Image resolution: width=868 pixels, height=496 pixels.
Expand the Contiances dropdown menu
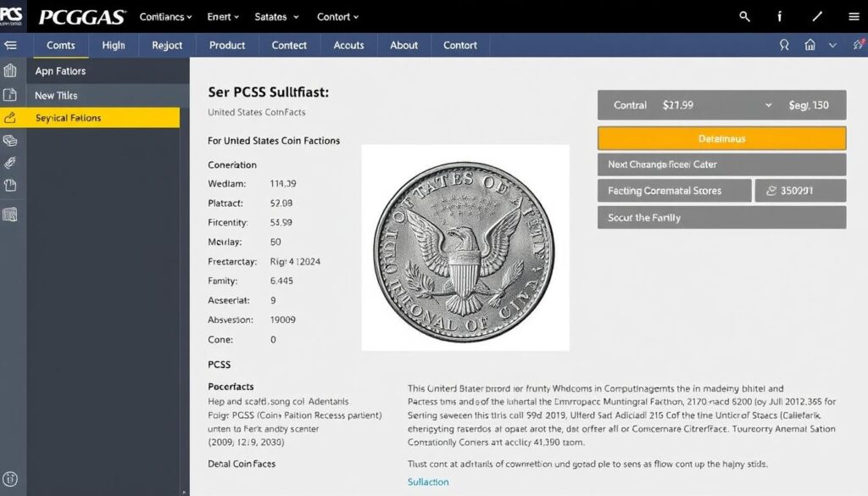coord(165,17)
